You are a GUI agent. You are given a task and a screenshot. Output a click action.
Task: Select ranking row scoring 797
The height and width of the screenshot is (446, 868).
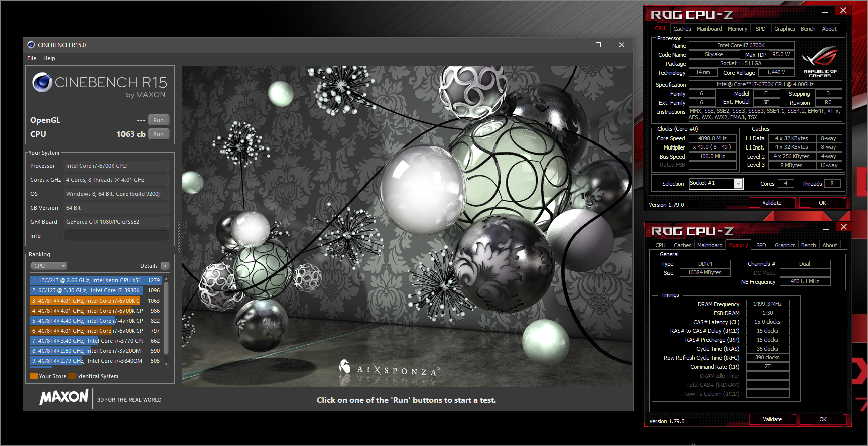[x=96, y=331]
